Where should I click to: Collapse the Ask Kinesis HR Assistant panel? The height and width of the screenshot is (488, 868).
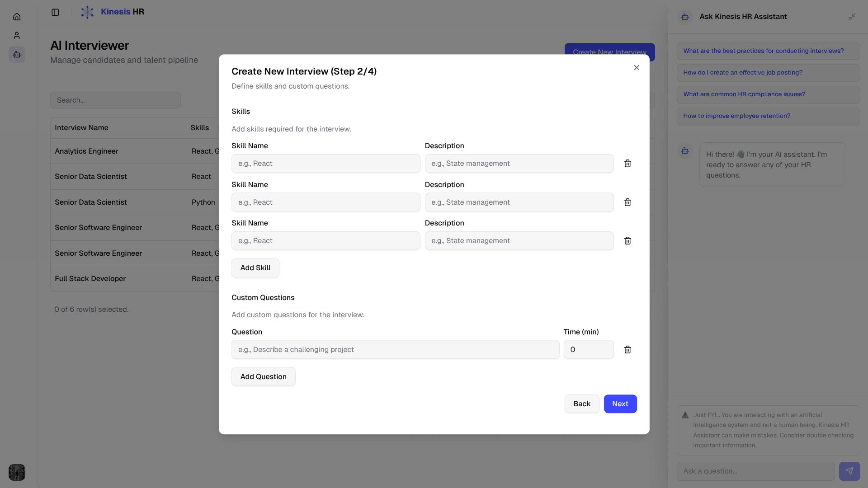[852, 17]
